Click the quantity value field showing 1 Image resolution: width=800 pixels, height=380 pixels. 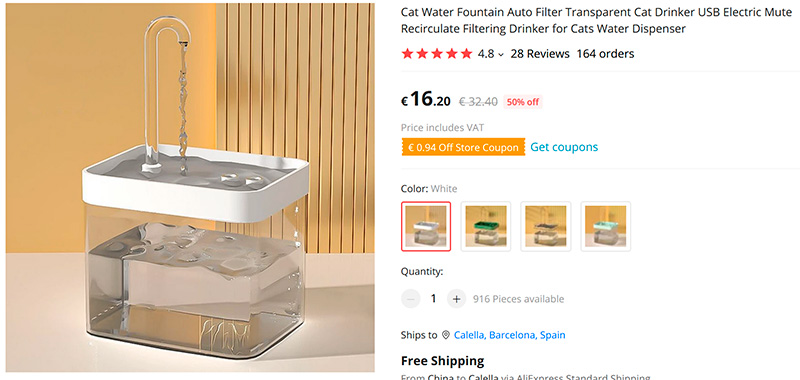(x=433, y=298)
